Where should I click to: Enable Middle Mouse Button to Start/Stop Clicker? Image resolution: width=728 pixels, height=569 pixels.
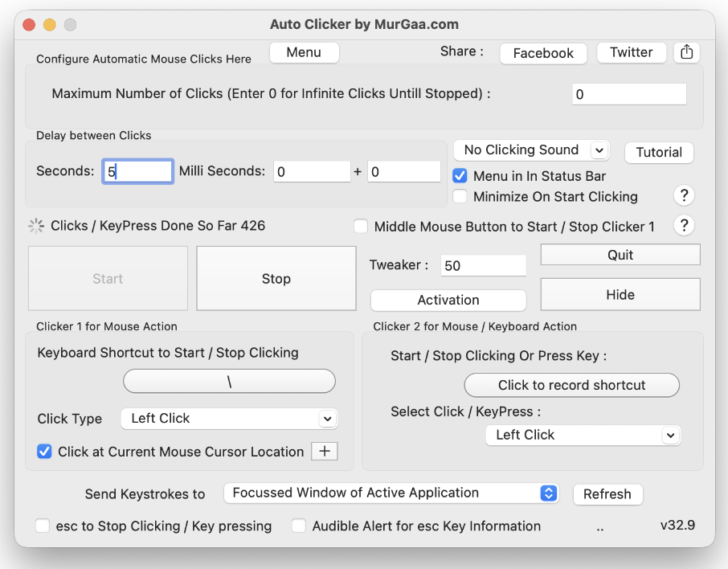(x=362, y=227)
